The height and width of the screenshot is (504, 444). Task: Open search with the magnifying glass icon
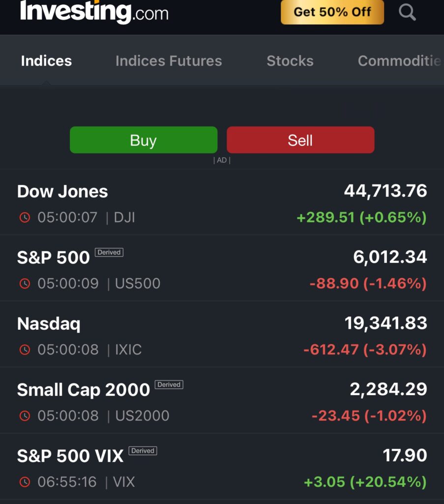[407, 12]
